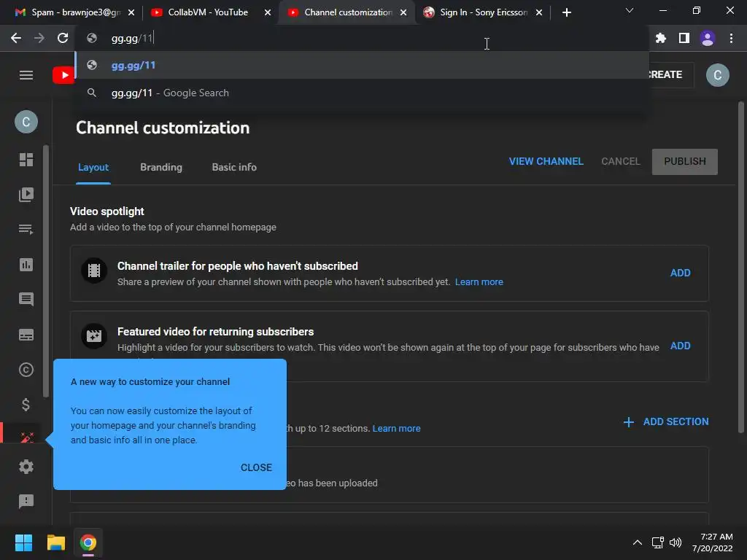
Task: Go forward one page in history
Action: [39, 38]
